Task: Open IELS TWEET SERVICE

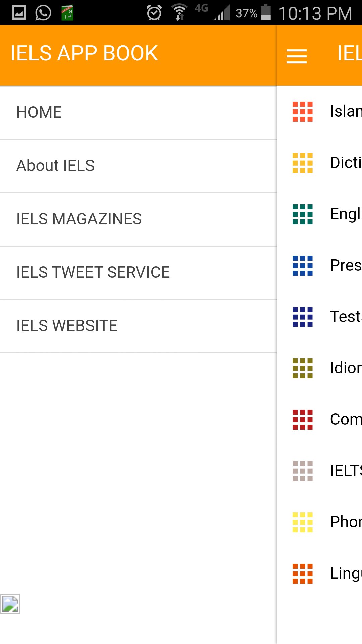Action: (93, 272)
